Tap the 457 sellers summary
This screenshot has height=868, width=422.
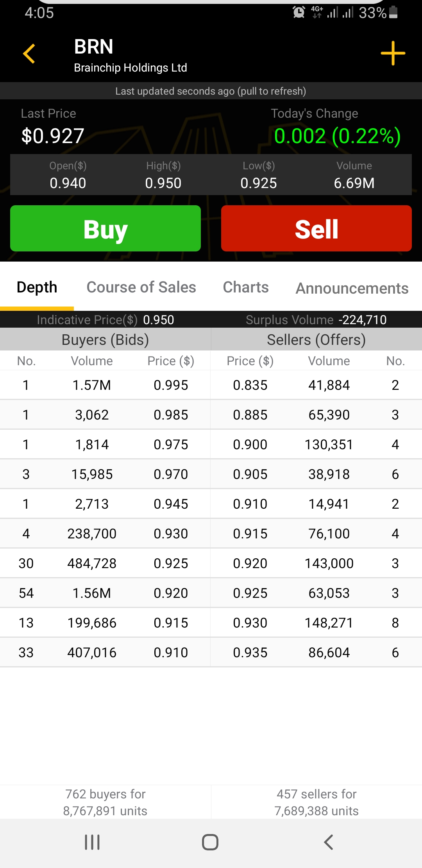coord(316,802)
